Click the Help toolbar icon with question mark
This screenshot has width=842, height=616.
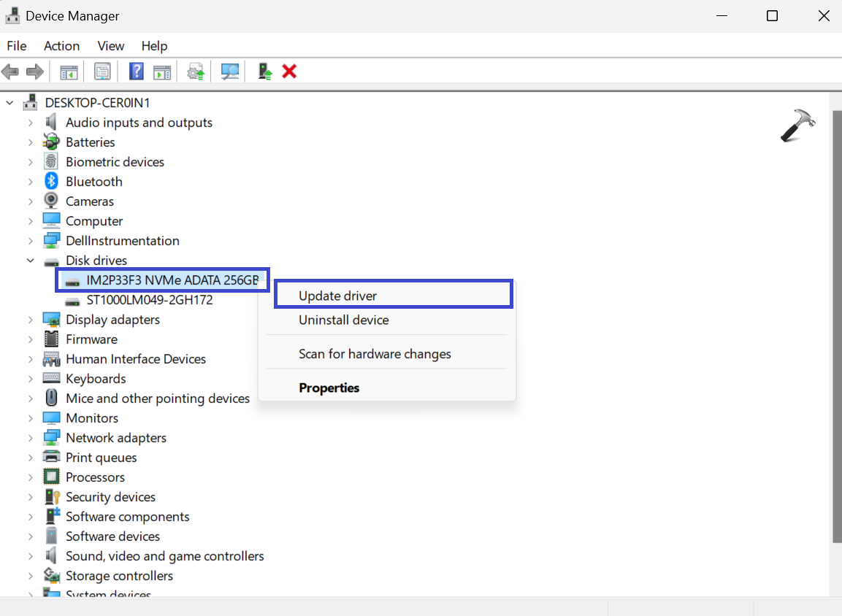click(136, 72)
